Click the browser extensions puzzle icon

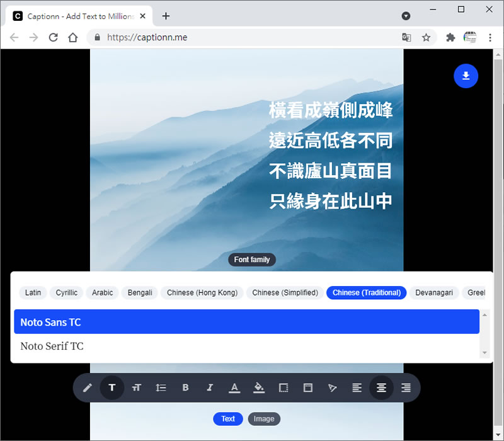coord(450,37)
